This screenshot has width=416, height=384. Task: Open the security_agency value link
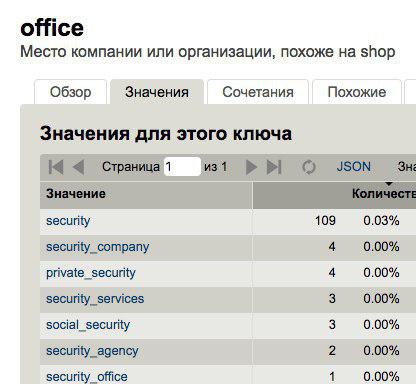(92, 351)
